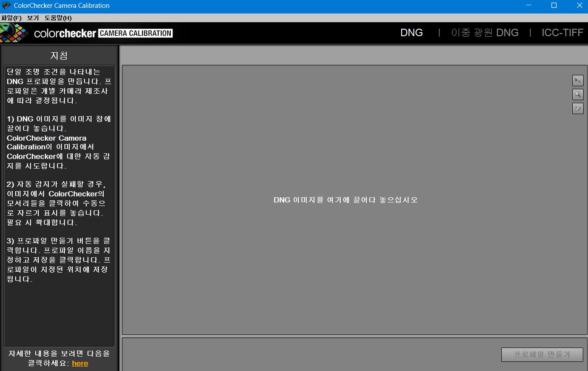Follow the orange 'here' link
The height and width of the screenshot is (371, 588).
(80, 363)
